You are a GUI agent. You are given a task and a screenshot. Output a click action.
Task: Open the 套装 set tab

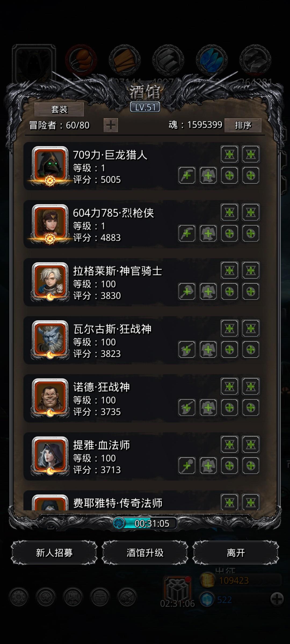59,109
